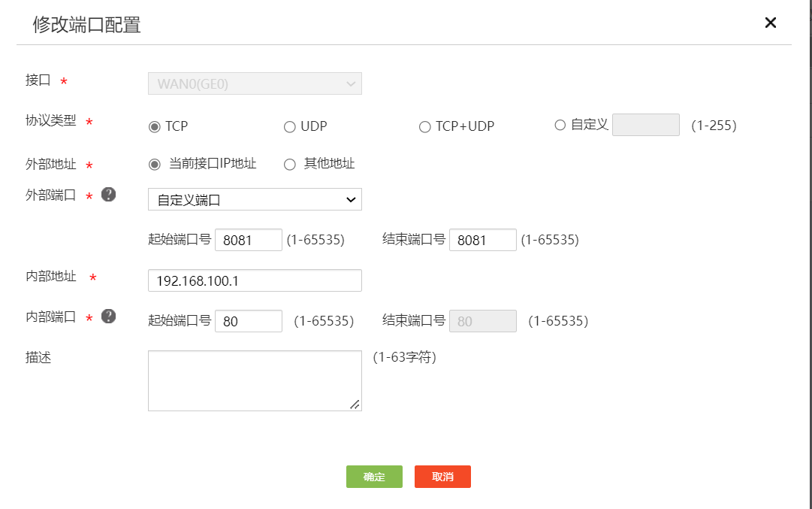This screenshot has height=509, width=812.
Task: Click the 内部地址 field with 192.168.100.1
Action: (255, 280)
